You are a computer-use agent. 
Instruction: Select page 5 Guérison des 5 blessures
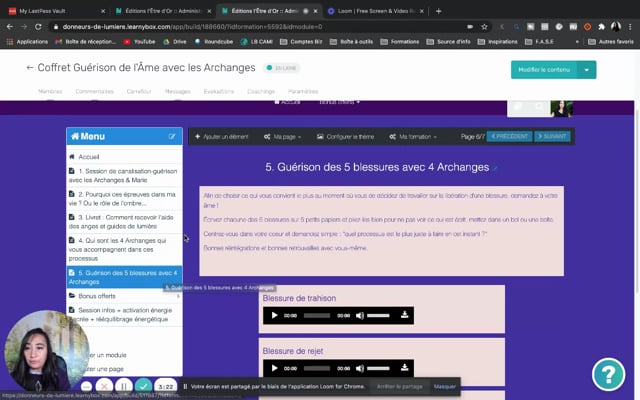pyautogui.click(x=124, y=277)
